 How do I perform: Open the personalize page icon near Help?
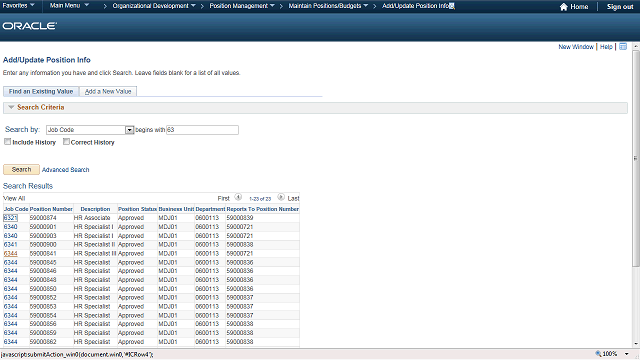[623, 47]
